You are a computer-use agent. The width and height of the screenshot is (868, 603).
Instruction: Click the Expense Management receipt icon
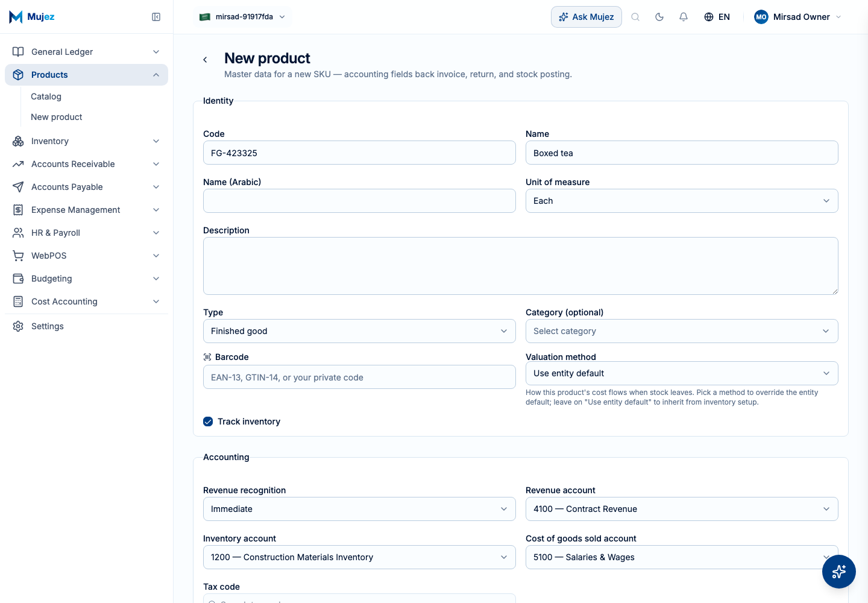pyautogui.click(x=18, y=210)
